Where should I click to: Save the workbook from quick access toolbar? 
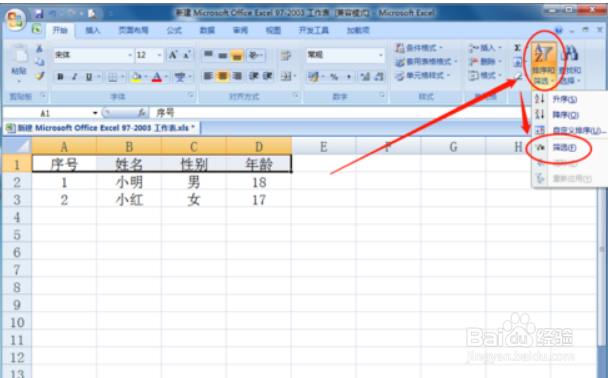(x=39, y=14)
